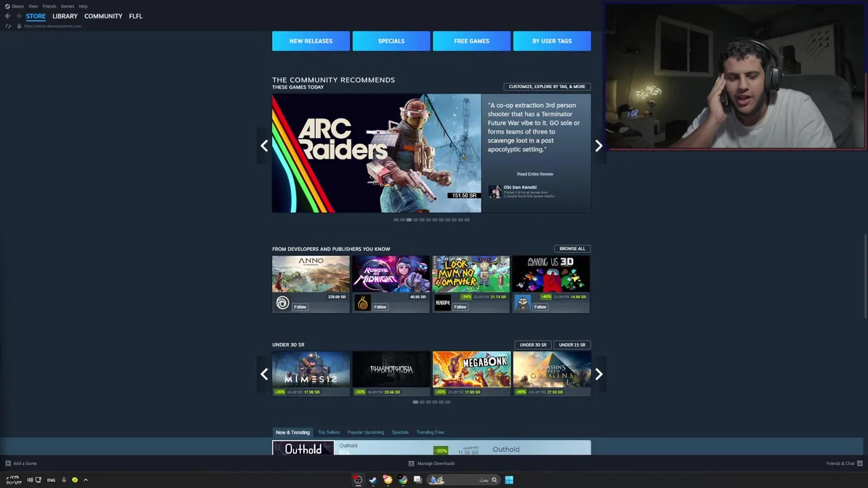Click the SPECIALS blue button
The width and height of the screenshot is (868, 488).
point(391,41)
